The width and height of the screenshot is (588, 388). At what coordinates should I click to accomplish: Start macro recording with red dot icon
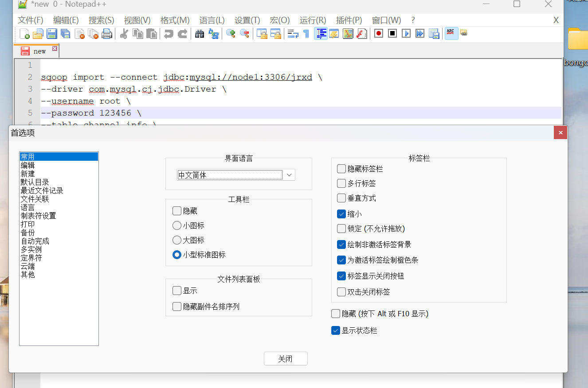click(x=379, y=34)
